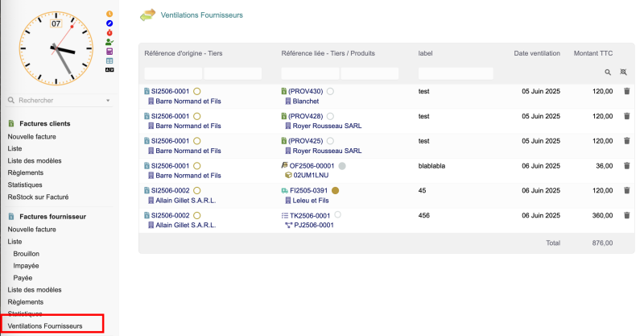Sort by the Date ventilation column header
Image resolution: width=644 pixels, height=336 pixels.
click(x=537, y=53)
